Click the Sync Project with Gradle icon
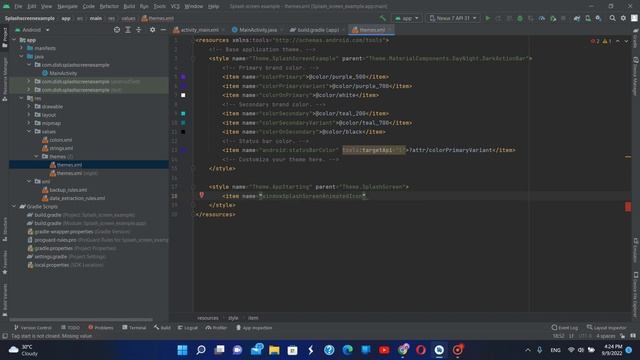This screenshot has width=640, height=360. click(577, 18)
